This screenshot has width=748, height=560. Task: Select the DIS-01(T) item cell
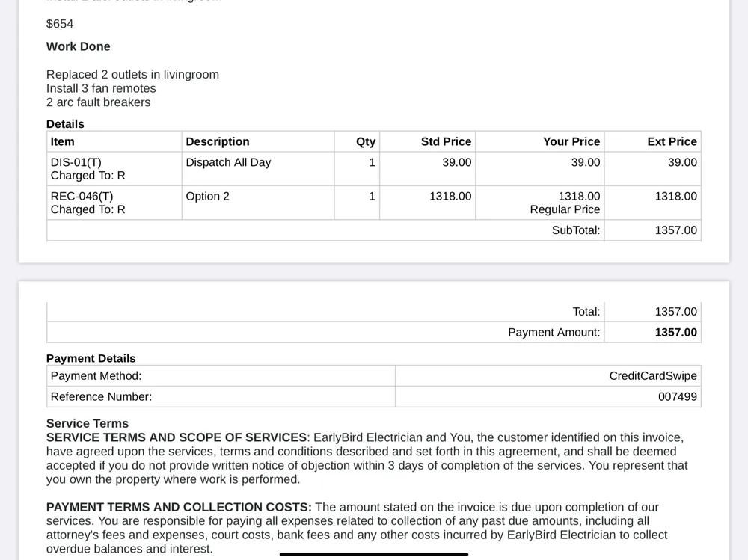[76, 162]
